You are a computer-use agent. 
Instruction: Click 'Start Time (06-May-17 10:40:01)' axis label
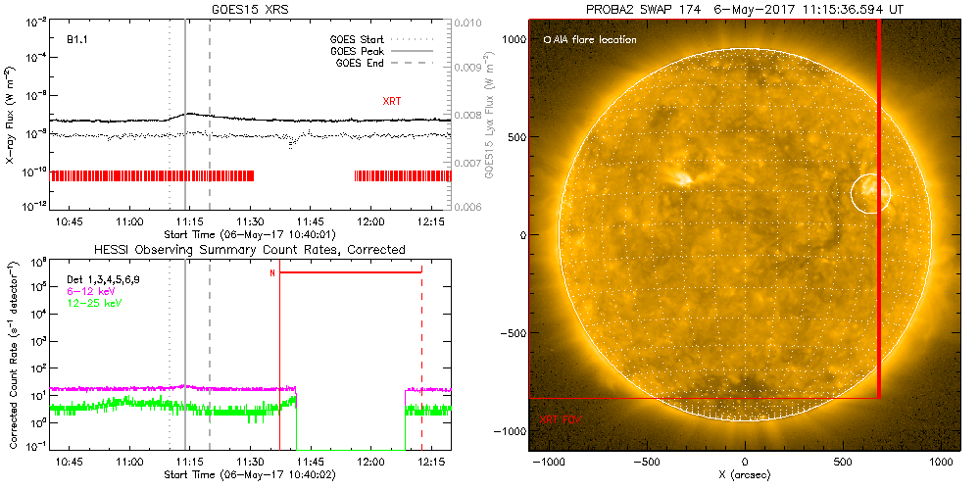[x=250, y=234]
